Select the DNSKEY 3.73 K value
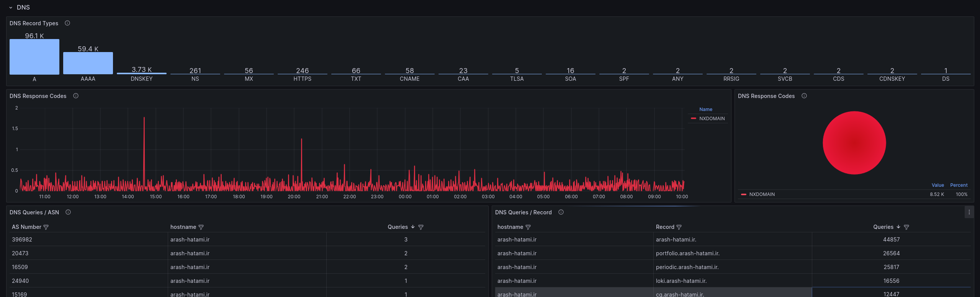This screenshot has width=980, height=297. (x=142, y=70)
